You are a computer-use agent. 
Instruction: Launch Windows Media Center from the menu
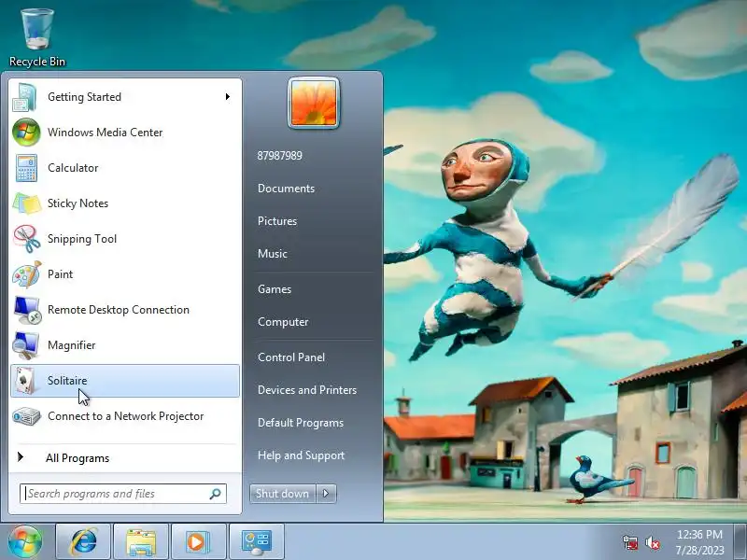click(125, 133)
